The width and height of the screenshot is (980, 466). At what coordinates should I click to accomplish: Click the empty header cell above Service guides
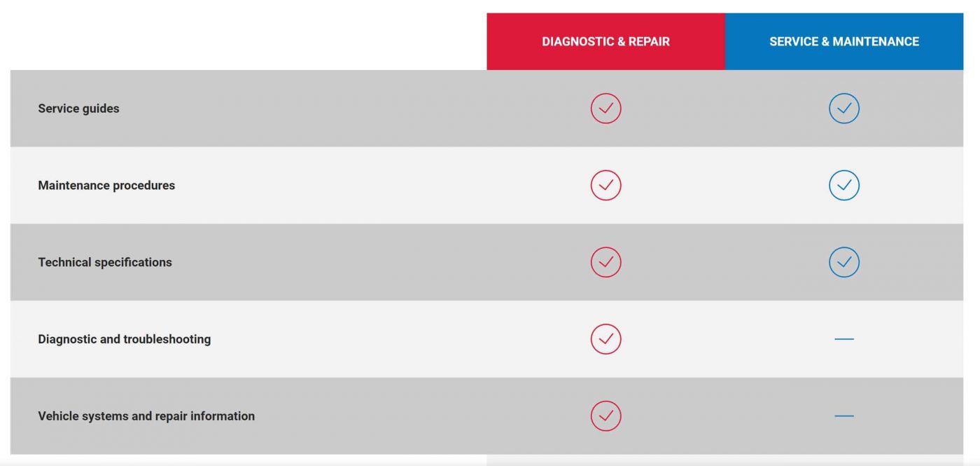coord(248,41)
